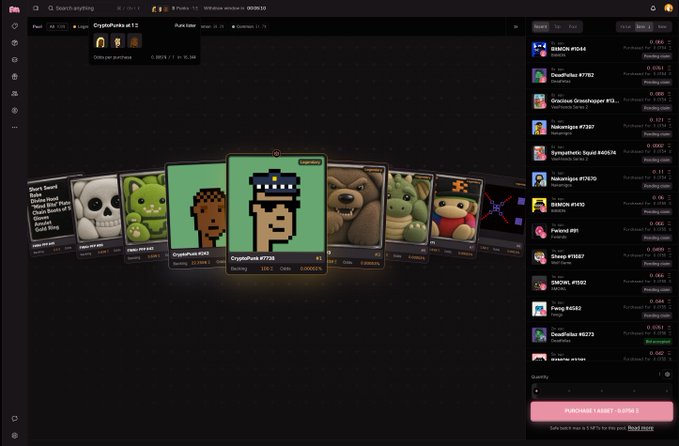Click the circular target icon in left sidebar
Image resolution: width=679 pixels, height=446 pixels.
pos(15,110)
